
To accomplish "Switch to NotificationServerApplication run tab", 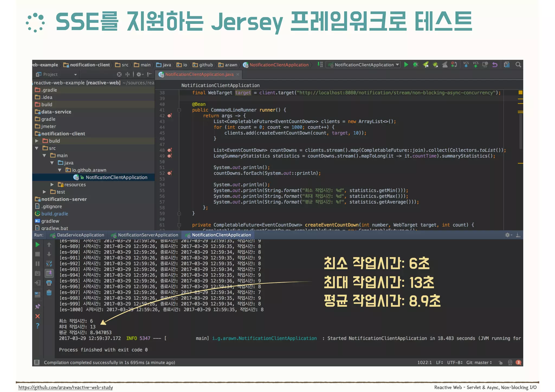I will point(148,235).
